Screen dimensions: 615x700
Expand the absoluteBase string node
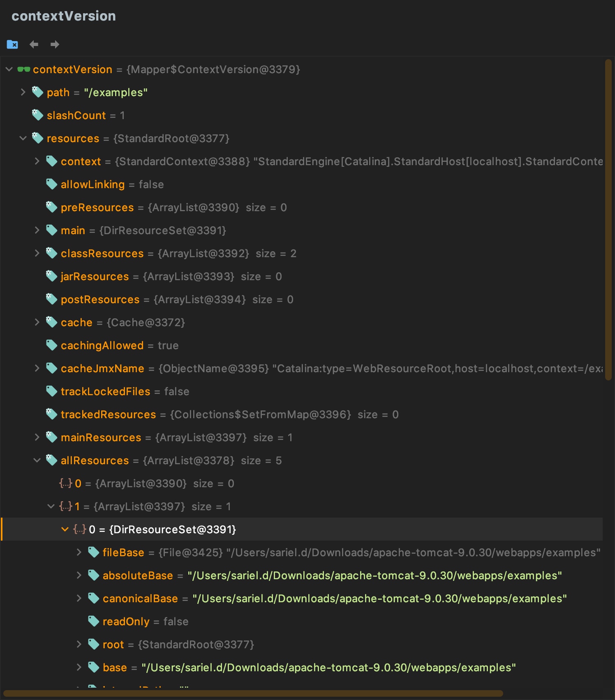tap(79, 575)
